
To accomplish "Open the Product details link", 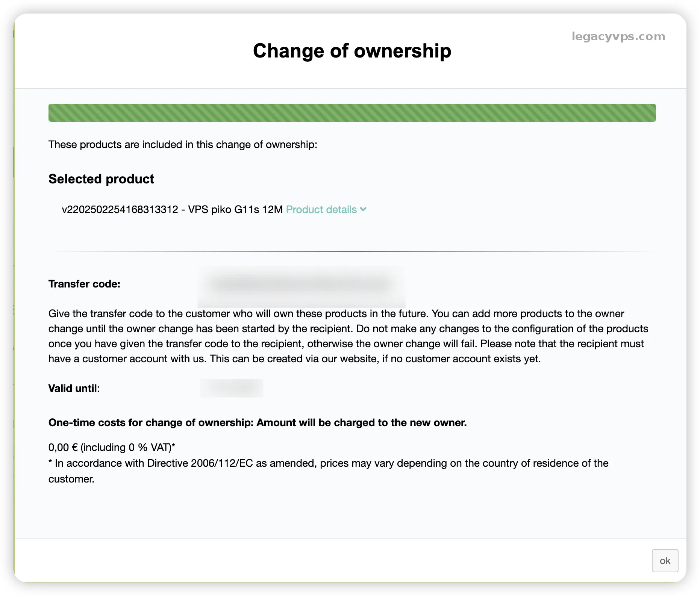I will 321,209.
